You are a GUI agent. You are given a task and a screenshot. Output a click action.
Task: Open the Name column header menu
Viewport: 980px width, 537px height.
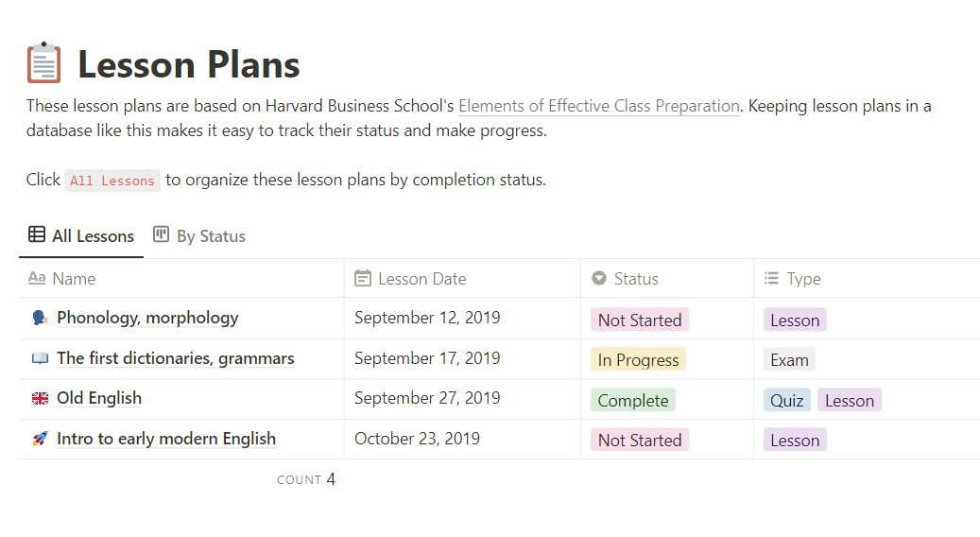click(74, 279)
